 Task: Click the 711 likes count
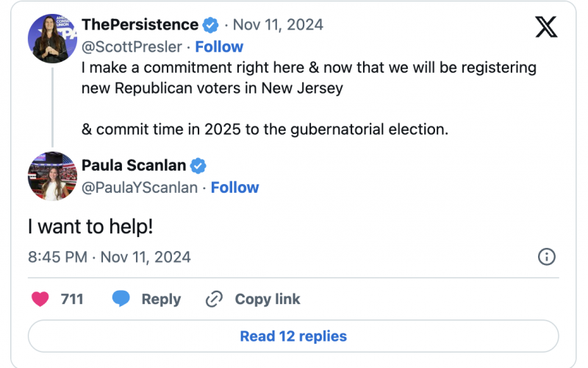tap(72, 300)
